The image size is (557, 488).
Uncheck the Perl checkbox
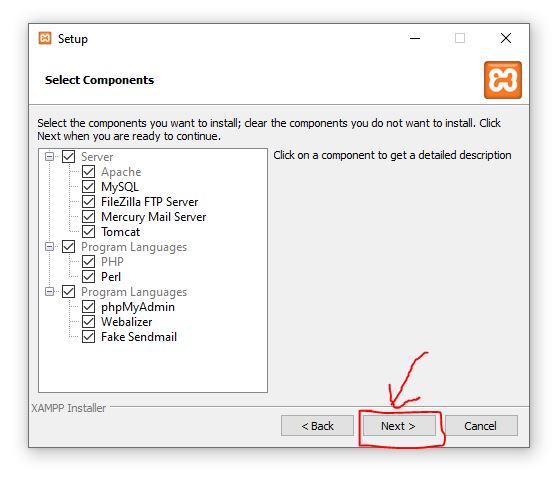click(x=88, y=276)
